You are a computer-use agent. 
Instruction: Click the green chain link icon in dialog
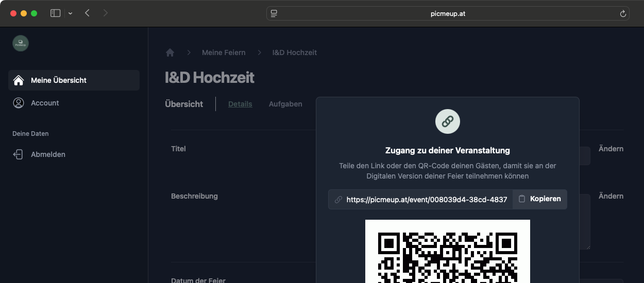447,121
